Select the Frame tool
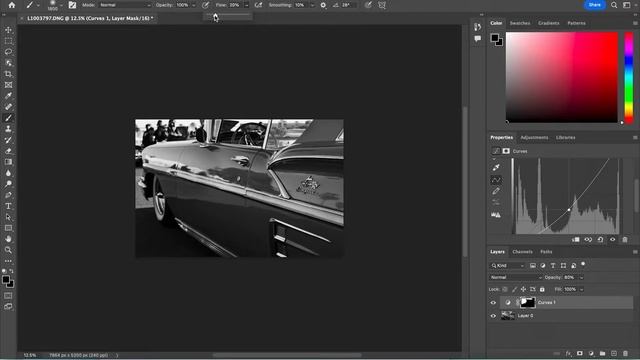Screen dimensions: 640x360 (8, 85)
